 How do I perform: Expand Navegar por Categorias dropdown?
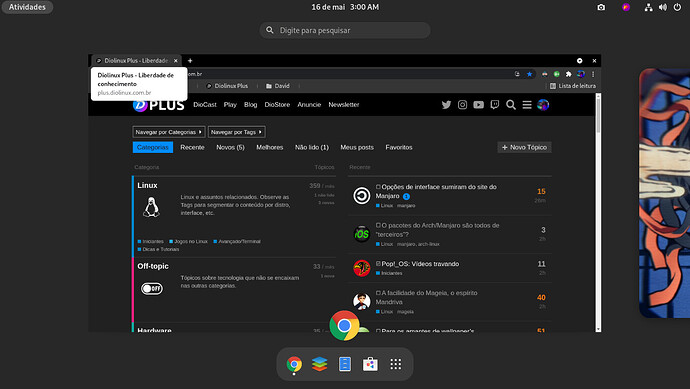[169, 132]
